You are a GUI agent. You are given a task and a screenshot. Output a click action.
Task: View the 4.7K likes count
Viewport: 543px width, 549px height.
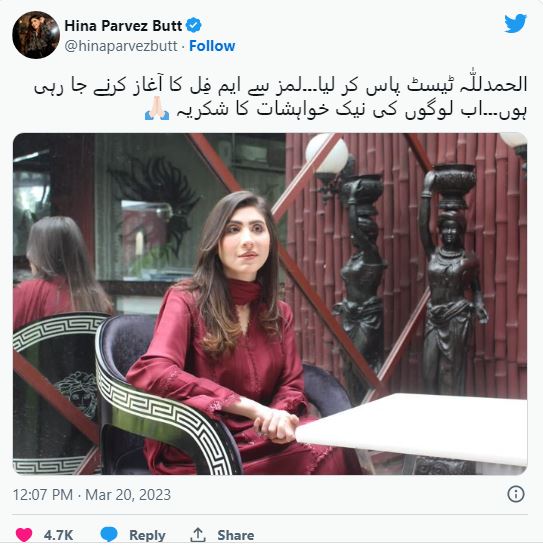point(58,535)
